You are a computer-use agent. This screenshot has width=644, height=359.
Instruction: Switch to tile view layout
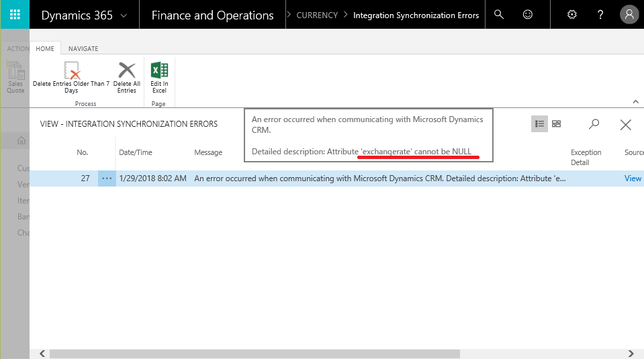pyautogui.click(x=556, y=124)
